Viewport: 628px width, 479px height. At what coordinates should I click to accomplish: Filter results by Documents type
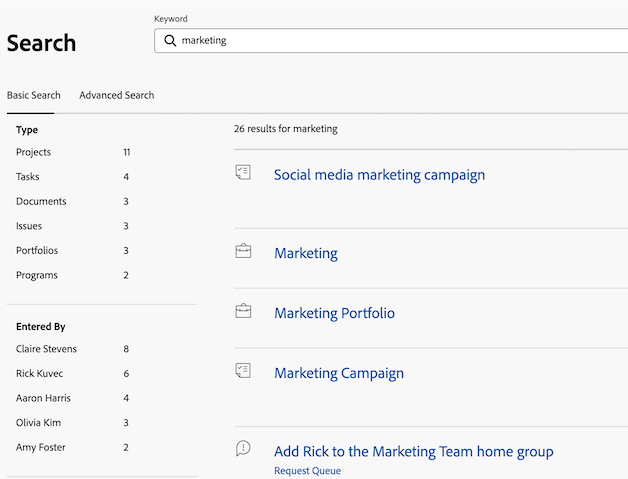(x=41, y=201)
